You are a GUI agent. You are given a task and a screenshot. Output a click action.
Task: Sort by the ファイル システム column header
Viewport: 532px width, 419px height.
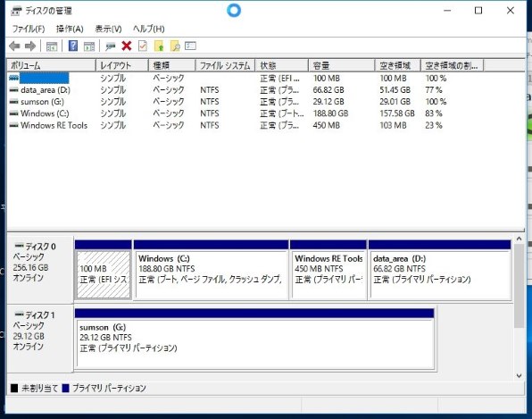tap(225, 65)
